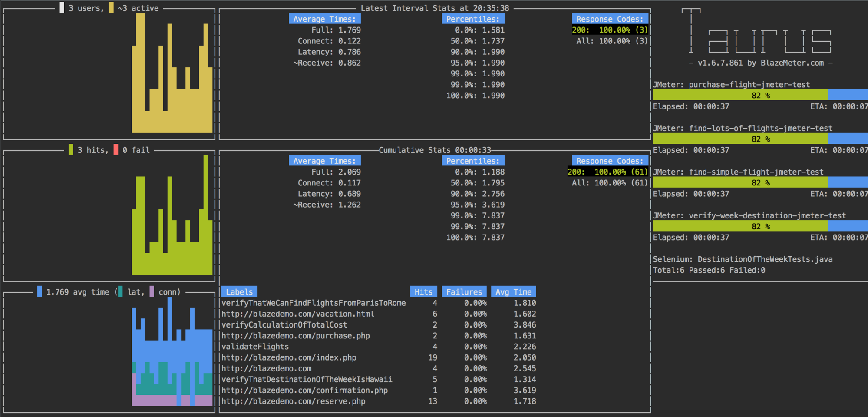Click Latest Interval Stats at 20:35:38 title

[435, 8]
